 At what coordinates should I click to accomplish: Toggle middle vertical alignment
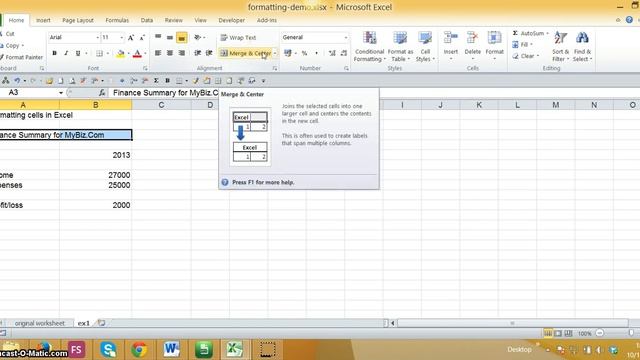coord(170,37)
